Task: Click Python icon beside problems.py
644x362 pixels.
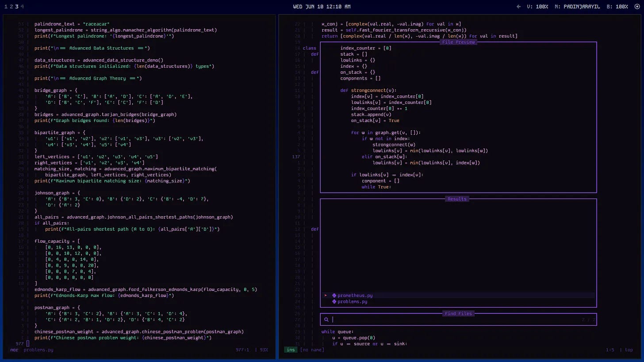Action: 334,302
